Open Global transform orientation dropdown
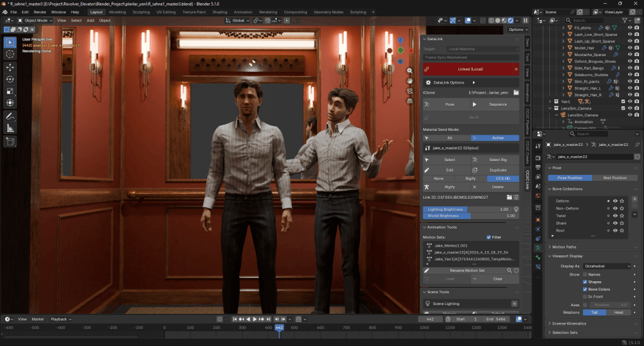 (238, 21)
